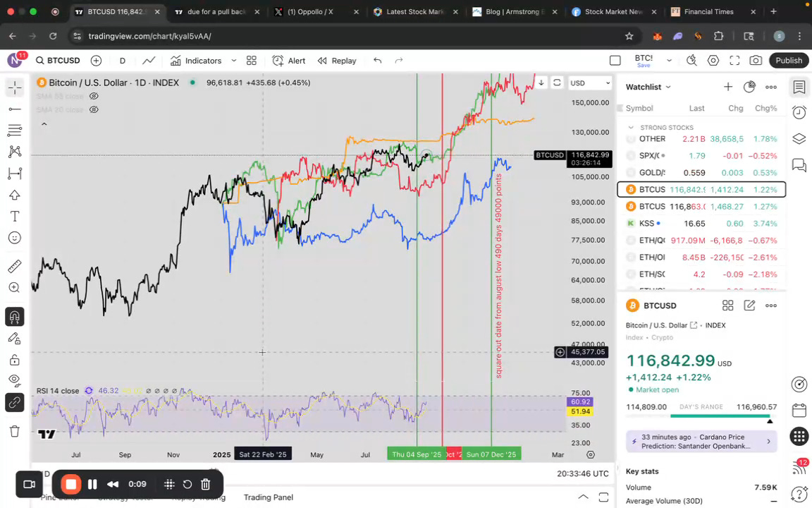Toggle magnet mode in the left toolbar
812x508 pixels.
tap(15, 316)
